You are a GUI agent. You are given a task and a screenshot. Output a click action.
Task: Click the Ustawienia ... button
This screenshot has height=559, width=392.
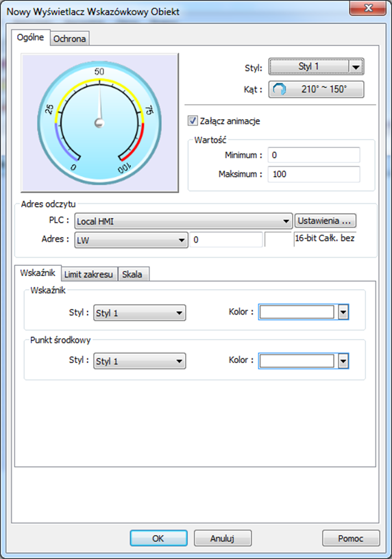325,221
